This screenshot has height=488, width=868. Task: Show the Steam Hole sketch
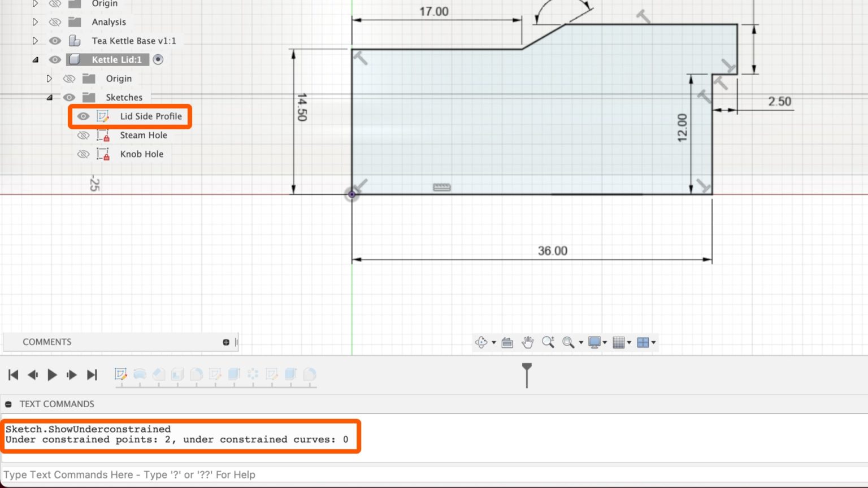pos(84,135)
